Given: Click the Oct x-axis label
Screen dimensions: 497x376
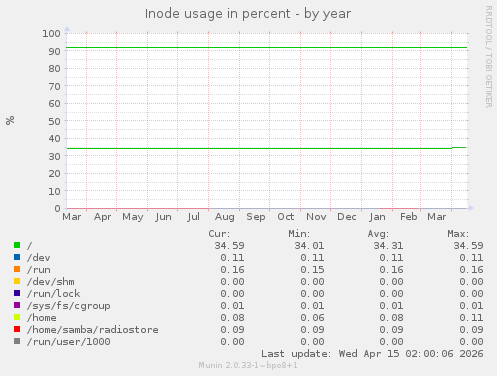Looking at the screenshot, I should 286,217.
